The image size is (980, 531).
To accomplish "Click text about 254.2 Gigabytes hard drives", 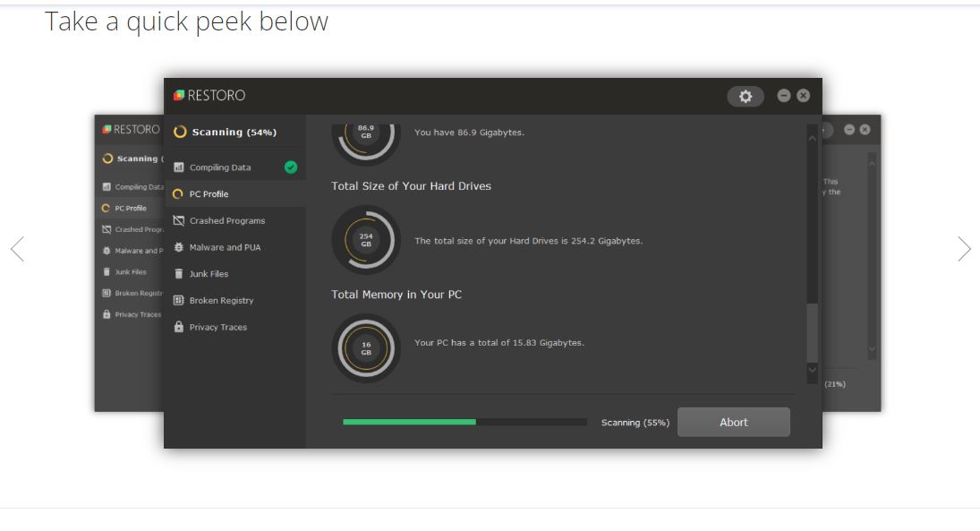I will [x=529, y=241].
